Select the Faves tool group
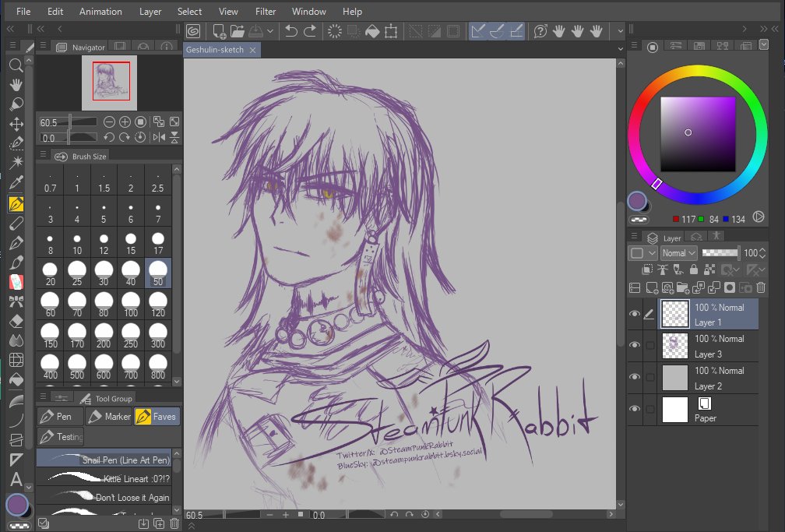Viewport: 785px width, 532px height. [x=157, y=416]
